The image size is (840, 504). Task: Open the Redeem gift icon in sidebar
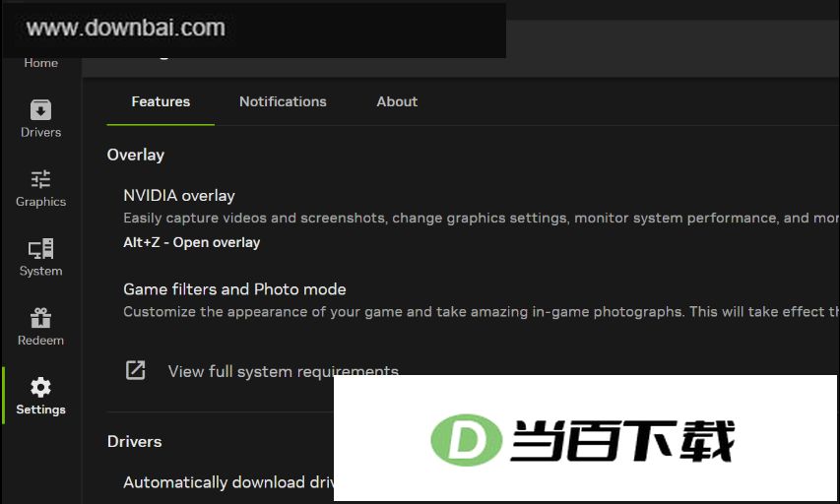[40, 318]
